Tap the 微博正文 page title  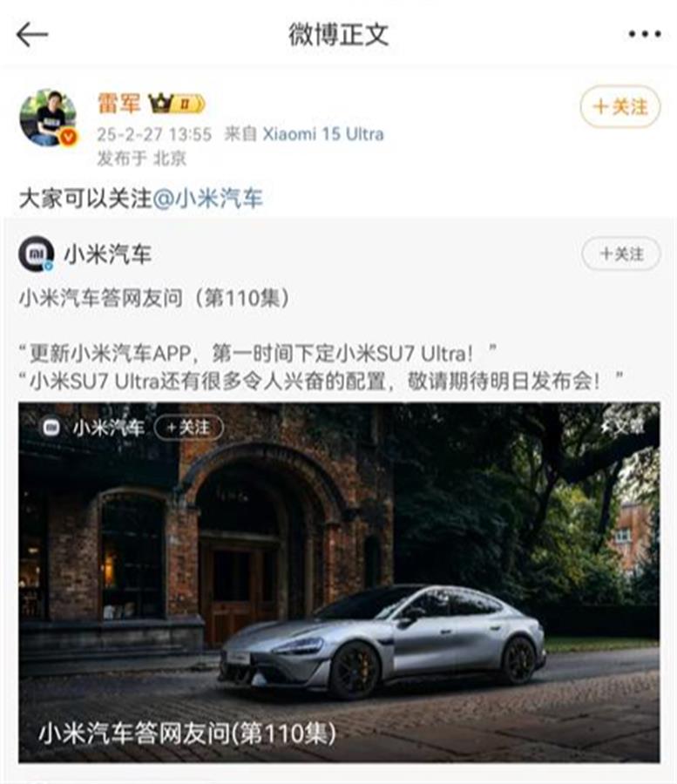tap(338, 35)
